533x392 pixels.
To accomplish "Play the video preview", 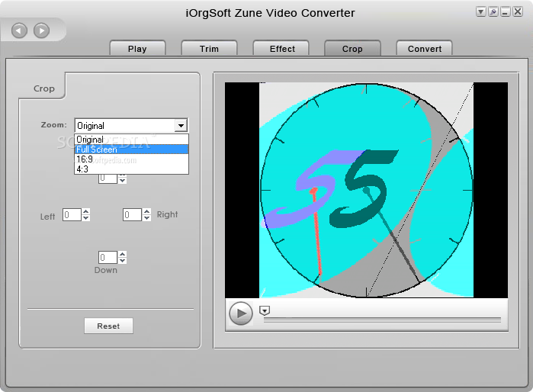I will tap(241, 313).
